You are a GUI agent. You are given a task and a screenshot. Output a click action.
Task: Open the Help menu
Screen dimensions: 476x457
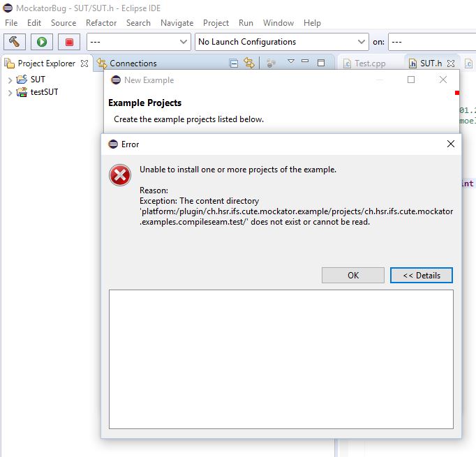click(x=312, y=23)
